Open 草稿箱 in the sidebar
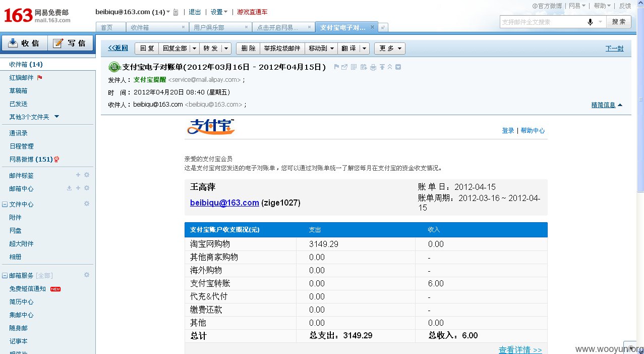 pyautogui.click(x=18, y=91)
